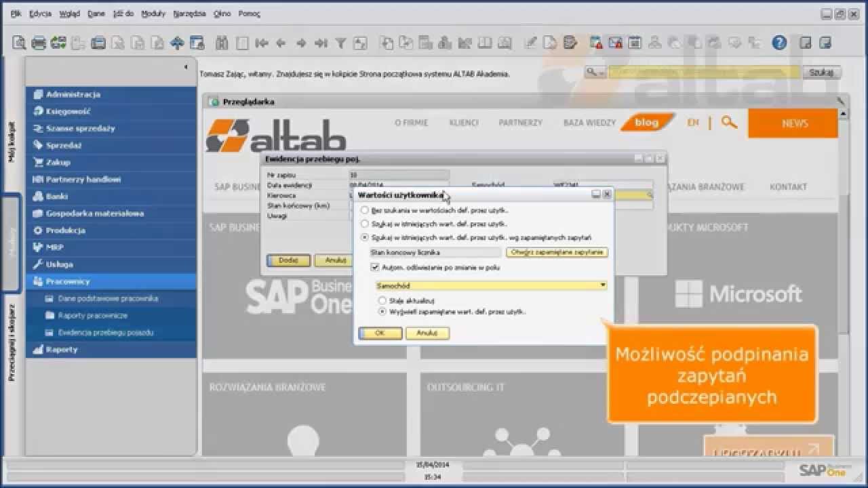
Task: Go to last data record arrow
Action: point(321,43)
